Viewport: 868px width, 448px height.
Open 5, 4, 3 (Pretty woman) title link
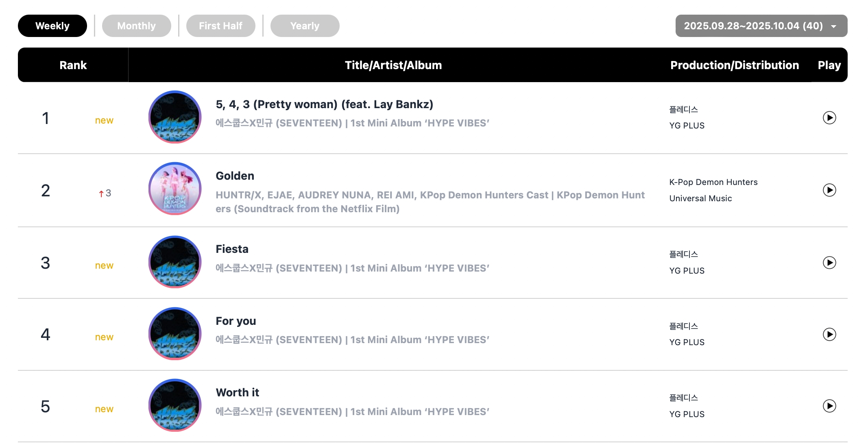[x=324, y=104]
